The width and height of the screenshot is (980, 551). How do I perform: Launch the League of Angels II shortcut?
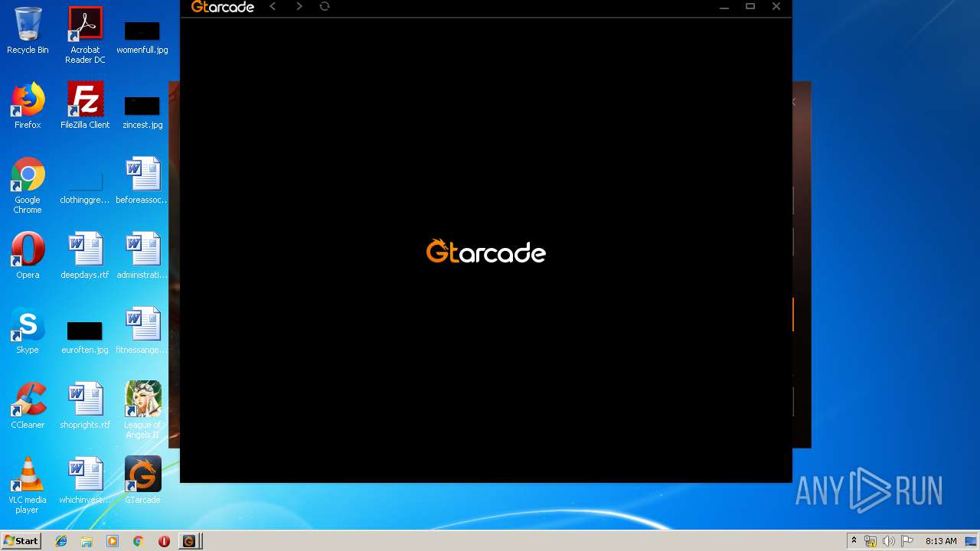pyautogui.click(x=142, y=410)
